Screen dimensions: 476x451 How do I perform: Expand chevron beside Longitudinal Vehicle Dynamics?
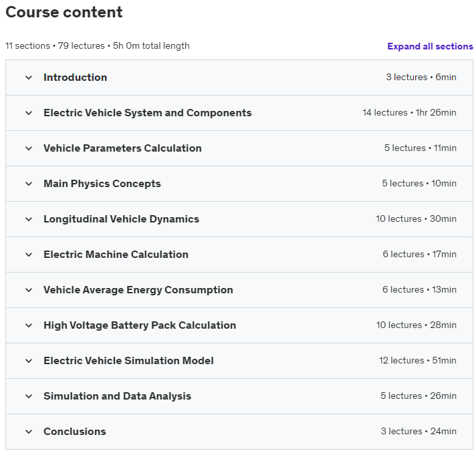tap(29, 219)
